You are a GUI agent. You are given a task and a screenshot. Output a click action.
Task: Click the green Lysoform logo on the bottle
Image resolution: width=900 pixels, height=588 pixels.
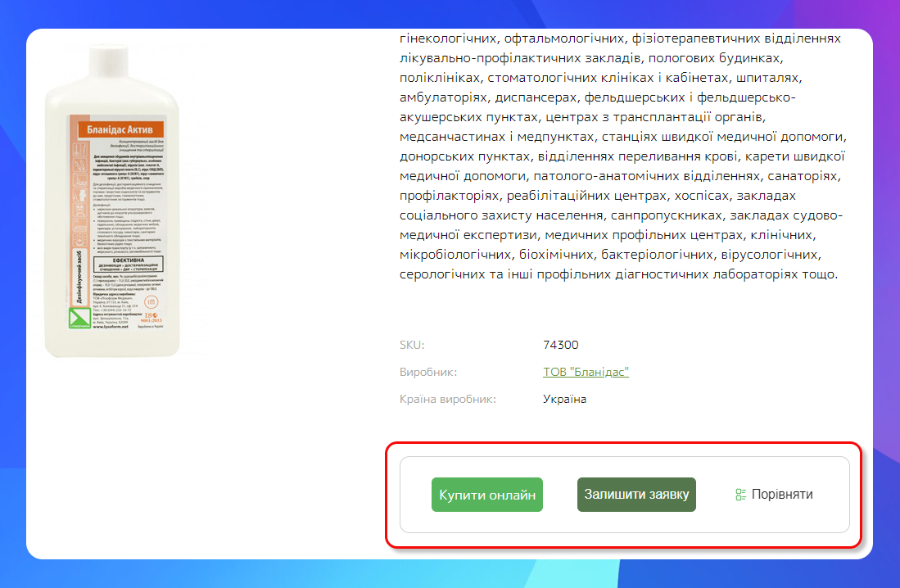click(x=79, y=318)
